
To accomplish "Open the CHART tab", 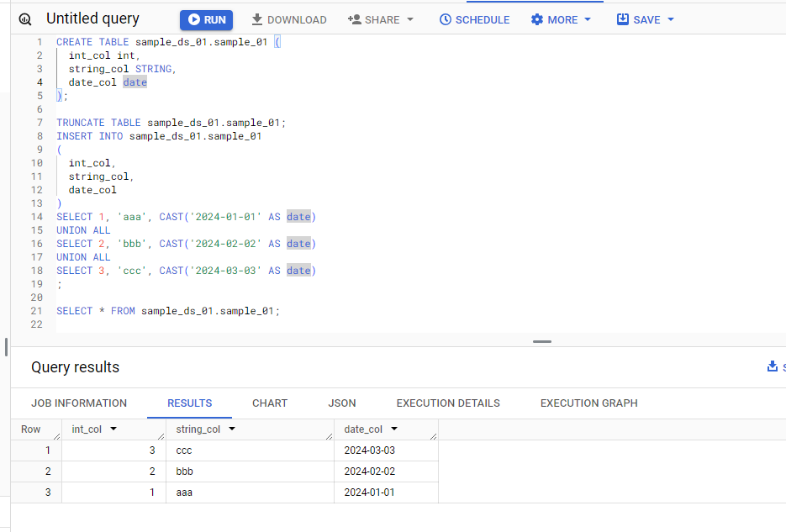I will click(x=270, y=403).
